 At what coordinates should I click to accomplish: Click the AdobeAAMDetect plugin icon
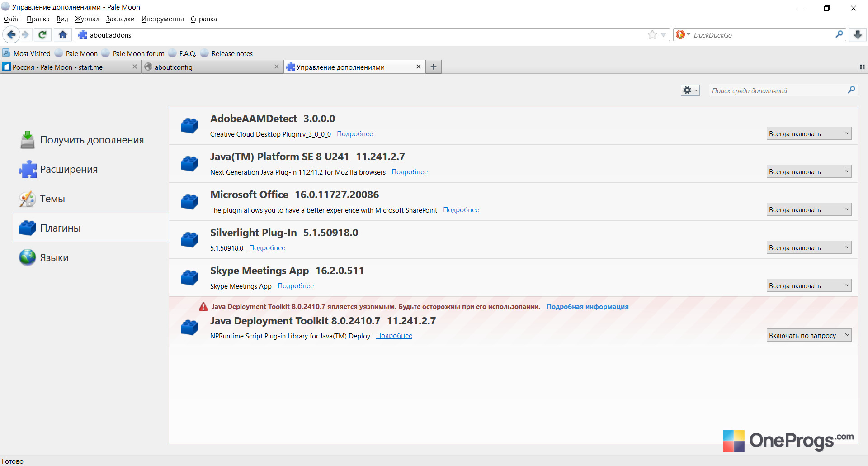(189, 126)
